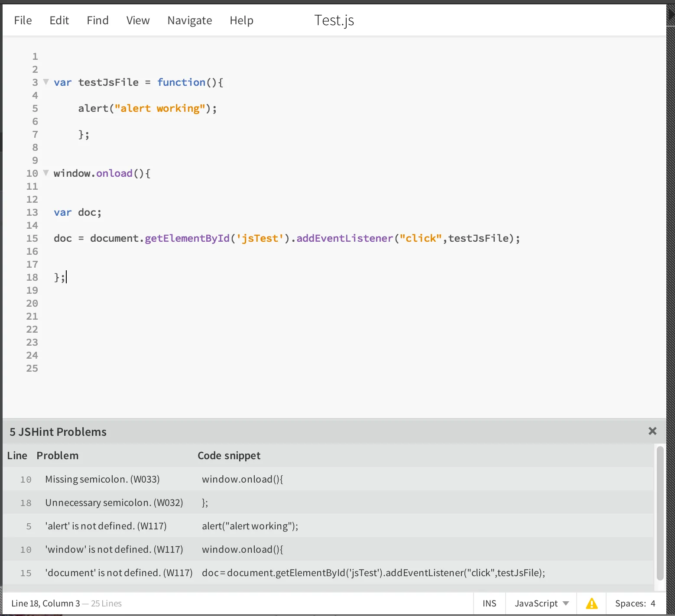Toggle INS insert/overwrite mode
The height and width of the screenshot is (616, 675).
(489, 603)
